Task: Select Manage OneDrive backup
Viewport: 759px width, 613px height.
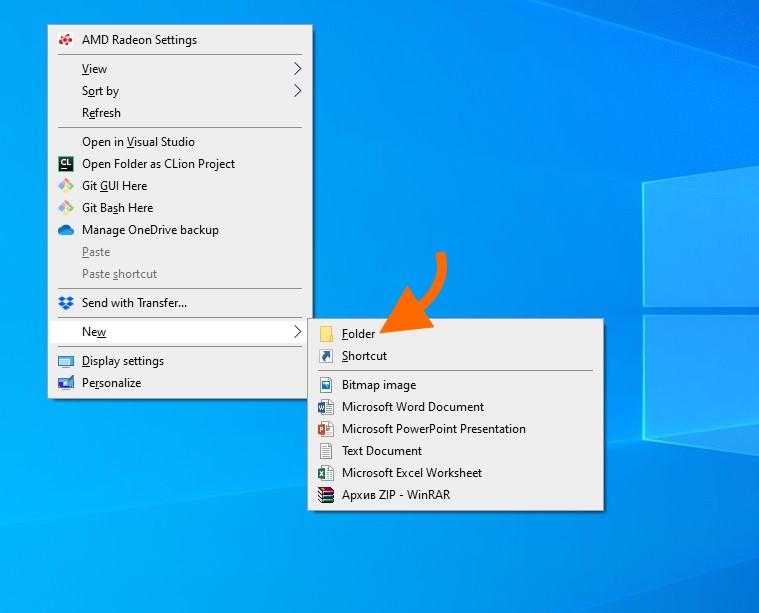Action: (x=180, y=230)
